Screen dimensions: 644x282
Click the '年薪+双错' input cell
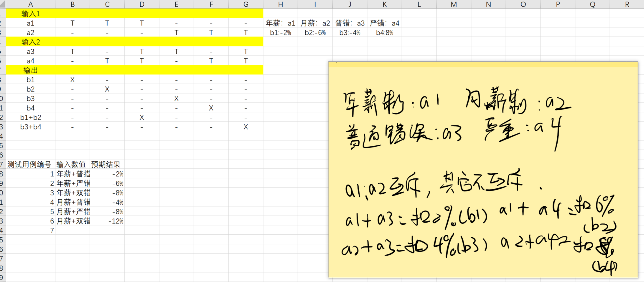tap(73, 193)
